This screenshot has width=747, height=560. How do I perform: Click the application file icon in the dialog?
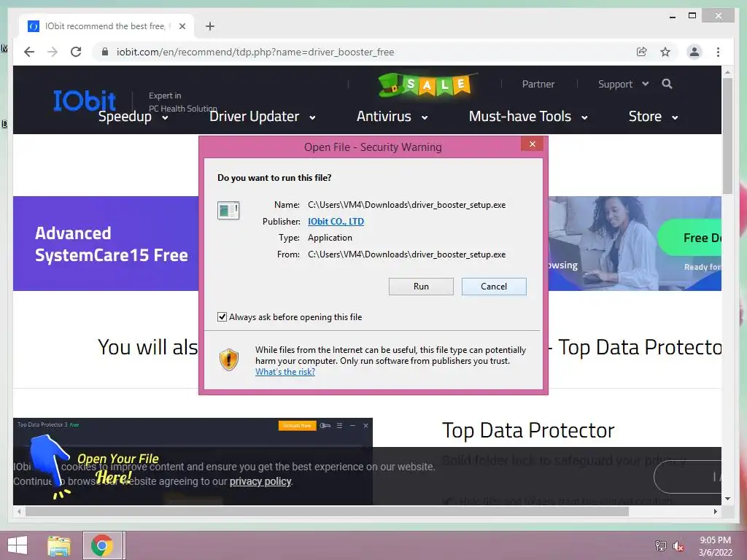228,210
